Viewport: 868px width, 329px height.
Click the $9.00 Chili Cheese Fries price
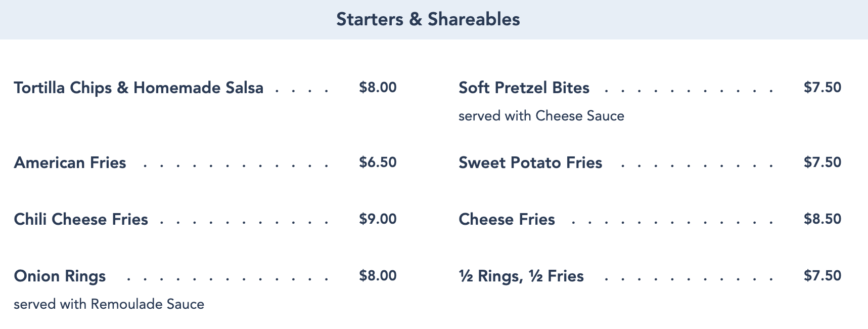(x=378, y=219)
